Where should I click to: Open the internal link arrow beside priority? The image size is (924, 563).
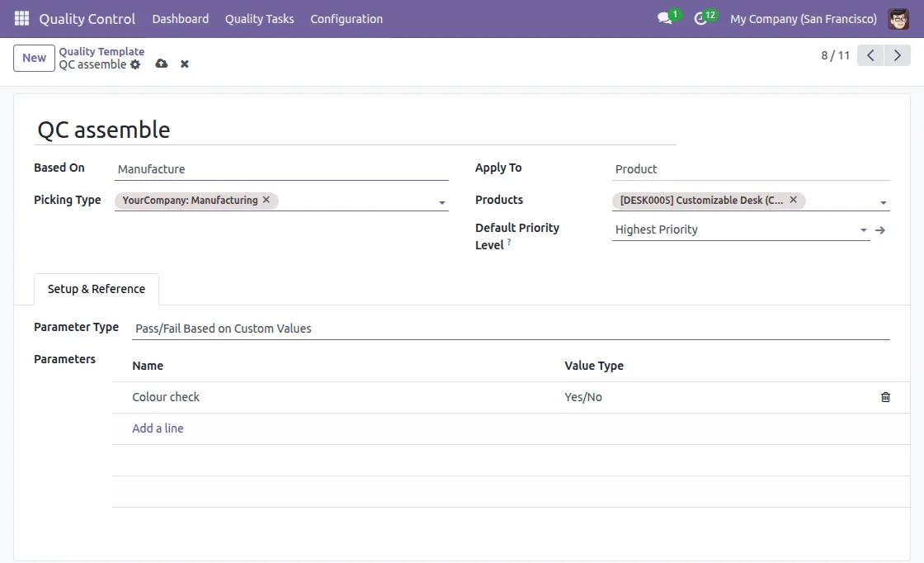pyautogui.click(x=881, y=230)
